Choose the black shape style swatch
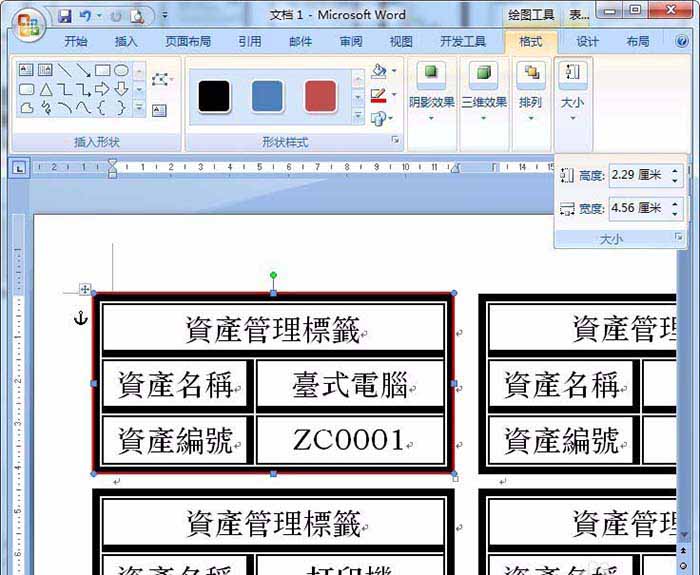 pos(214,96)
